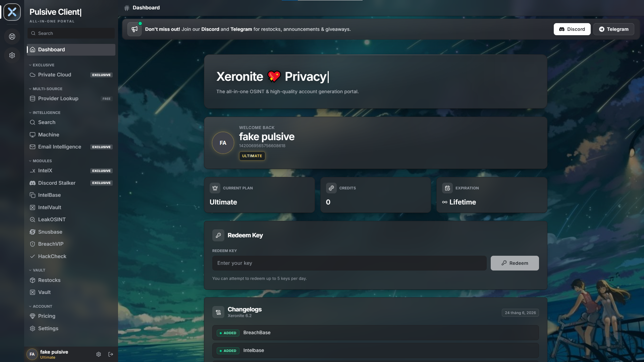Click the BreachBase changelog entry

(375, 333)
